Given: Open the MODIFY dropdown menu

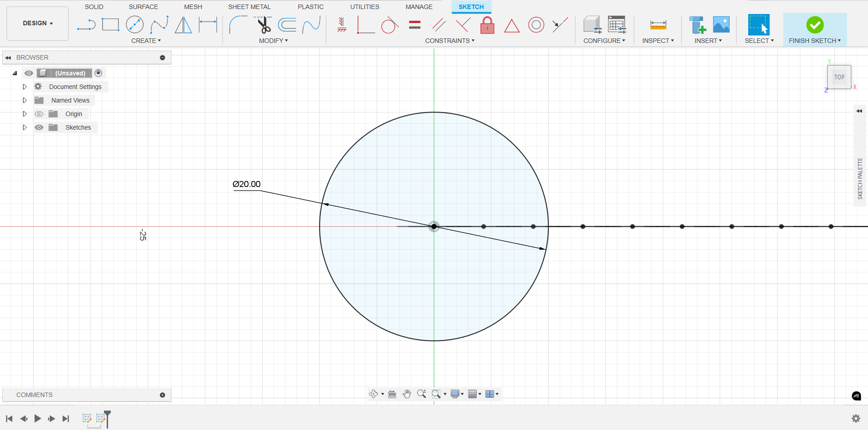Looking at the screenshot, I should pos(274,41).
